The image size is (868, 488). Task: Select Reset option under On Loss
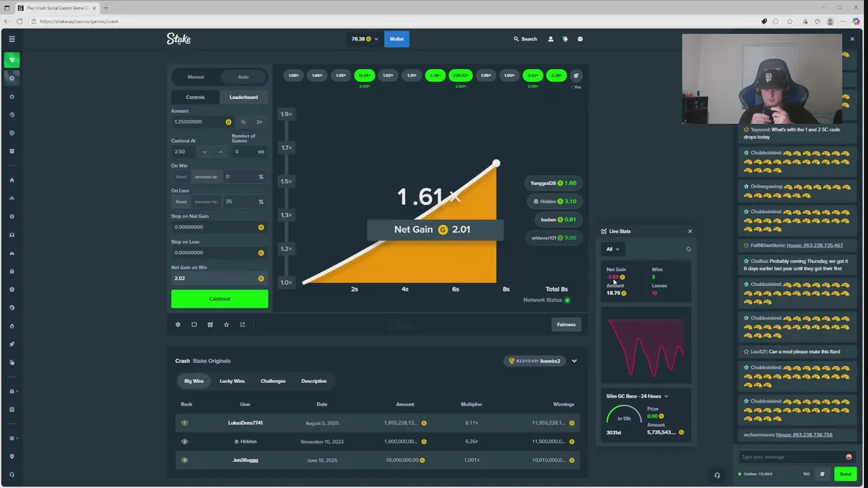click(x=181, y=202)
